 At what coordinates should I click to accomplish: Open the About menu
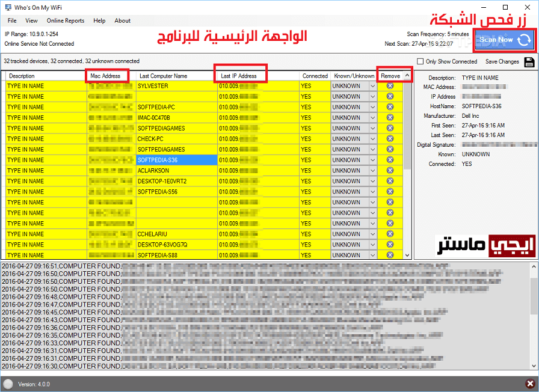click(x=122, y=20)
